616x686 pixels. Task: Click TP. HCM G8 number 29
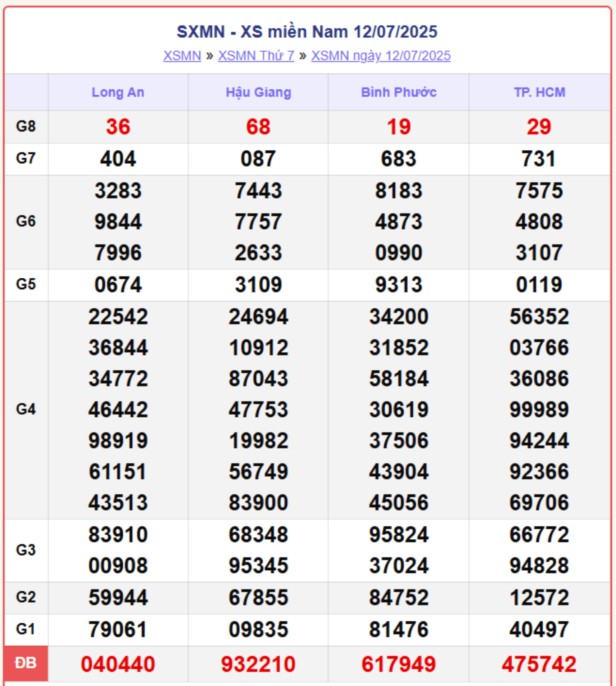point(539,127)
